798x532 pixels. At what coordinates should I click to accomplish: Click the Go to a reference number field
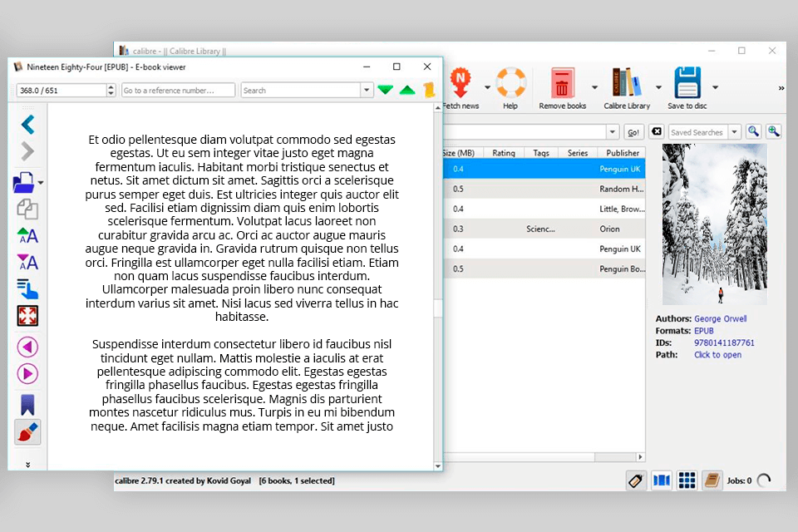point(178,90)
